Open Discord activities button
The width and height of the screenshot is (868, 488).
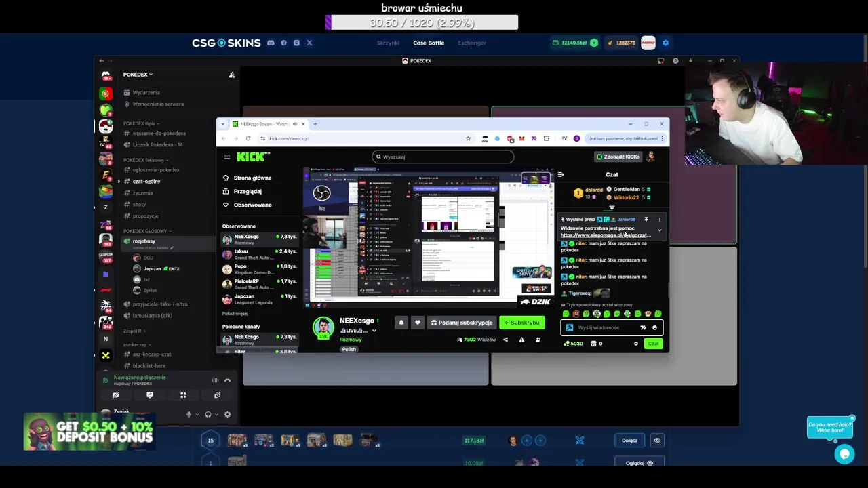pos(183,395)
